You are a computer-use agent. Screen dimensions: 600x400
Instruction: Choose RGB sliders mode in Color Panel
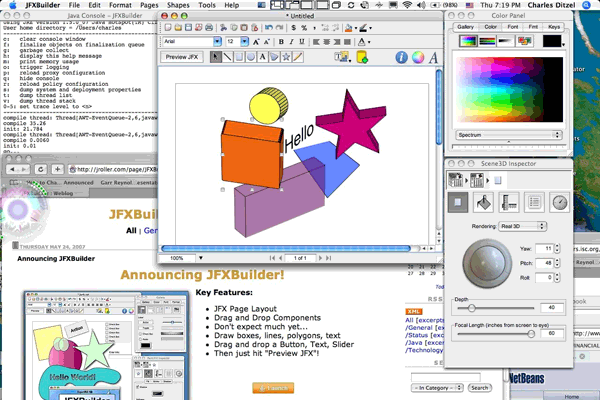point(487,41)
